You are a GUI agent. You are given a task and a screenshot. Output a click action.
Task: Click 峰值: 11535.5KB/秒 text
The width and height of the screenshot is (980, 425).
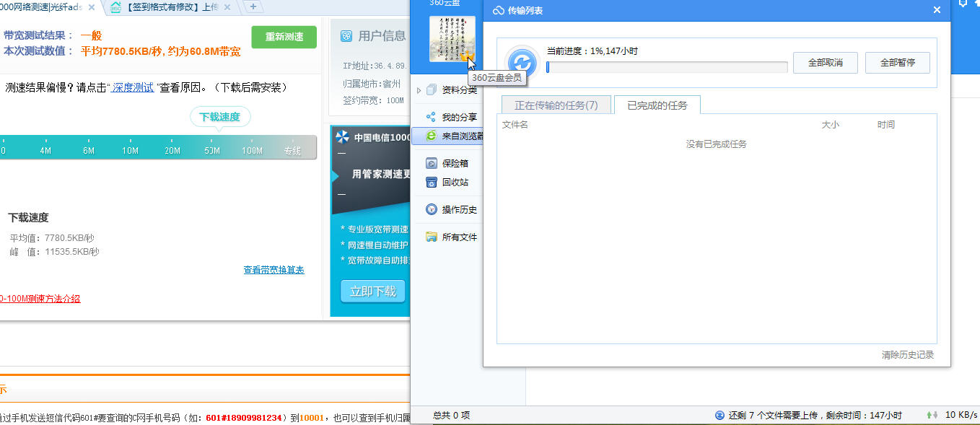[54, 252]
